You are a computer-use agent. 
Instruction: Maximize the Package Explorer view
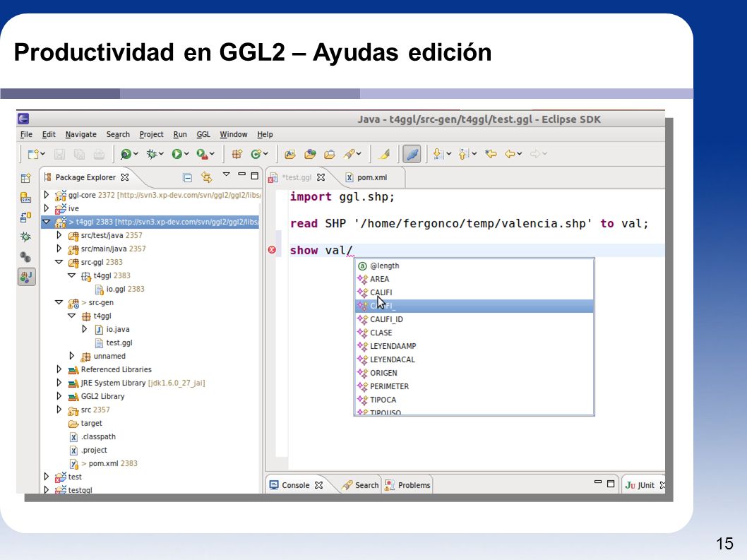coord(255,175)
